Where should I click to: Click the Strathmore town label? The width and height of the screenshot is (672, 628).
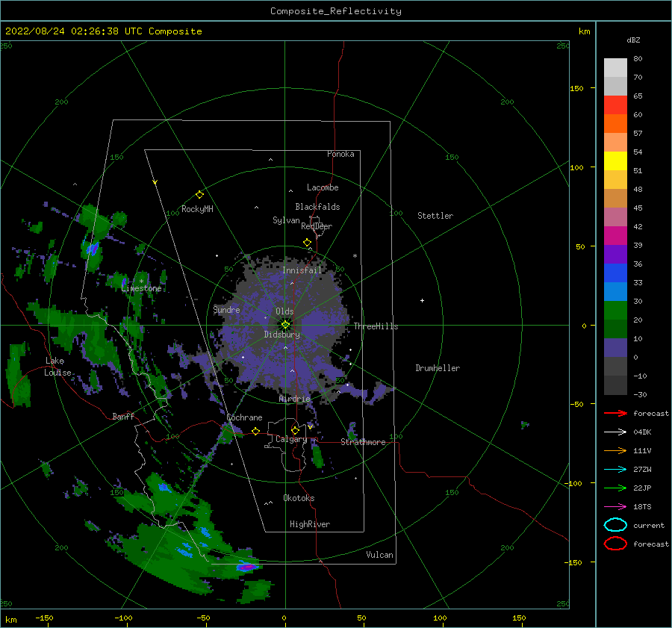coord(363,442)
